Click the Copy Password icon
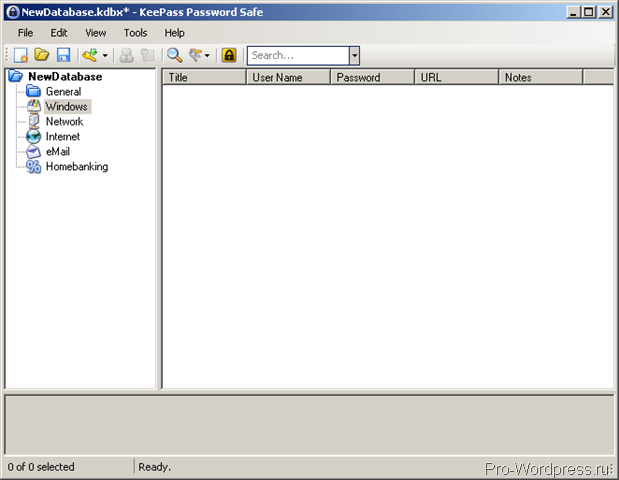 click(148, 55)
